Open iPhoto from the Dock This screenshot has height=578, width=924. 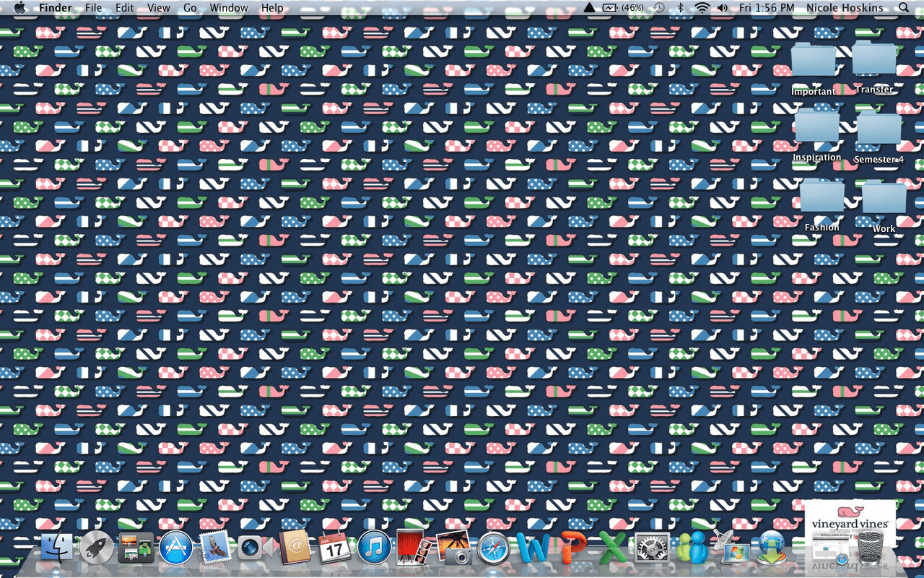(x=452, y=548)
